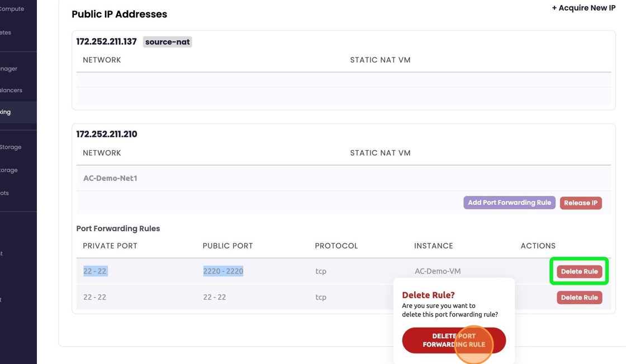
Task: Click the PROTOCOL column header
Action: tap(336, 246)
